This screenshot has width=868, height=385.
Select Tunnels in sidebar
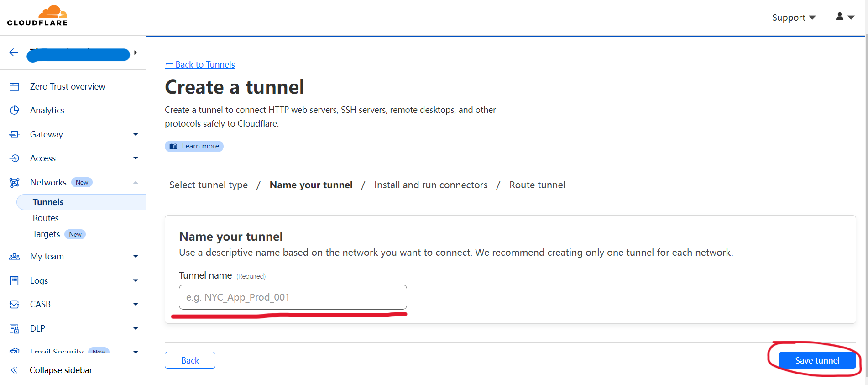tap(81, 202)
